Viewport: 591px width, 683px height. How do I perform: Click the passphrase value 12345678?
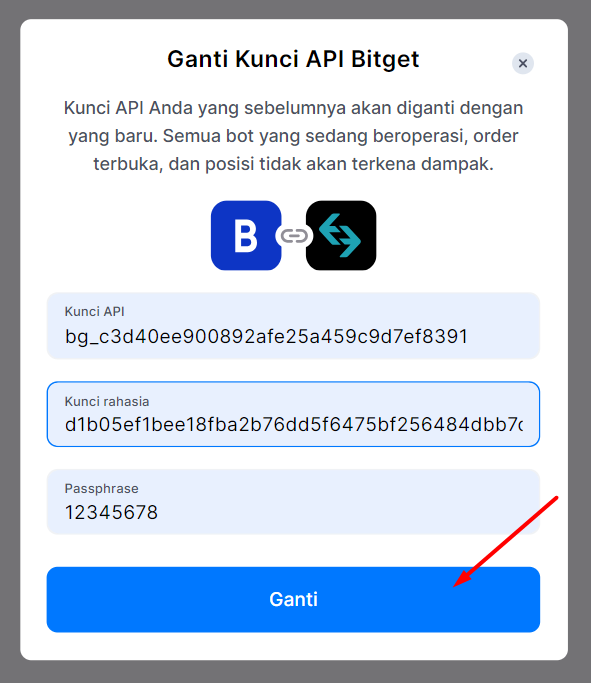coord(111,512)
